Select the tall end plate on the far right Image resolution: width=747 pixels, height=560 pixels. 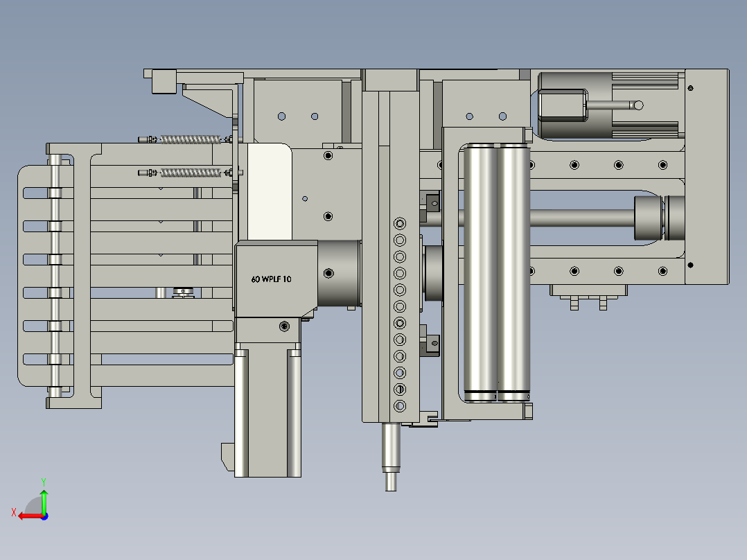click(707, 177)
